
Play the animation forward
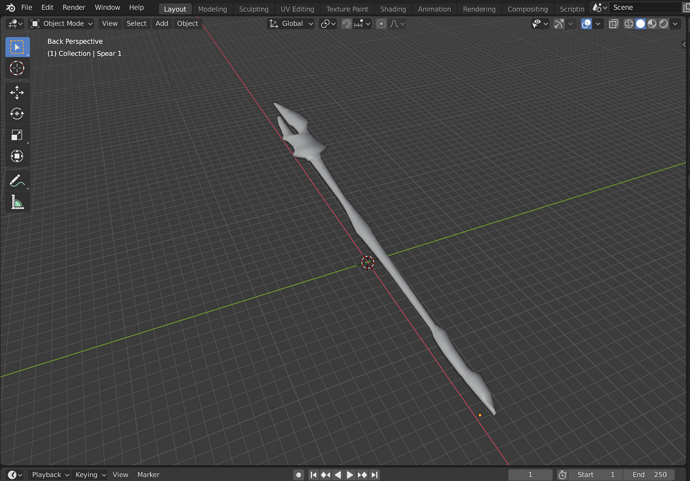350,474
